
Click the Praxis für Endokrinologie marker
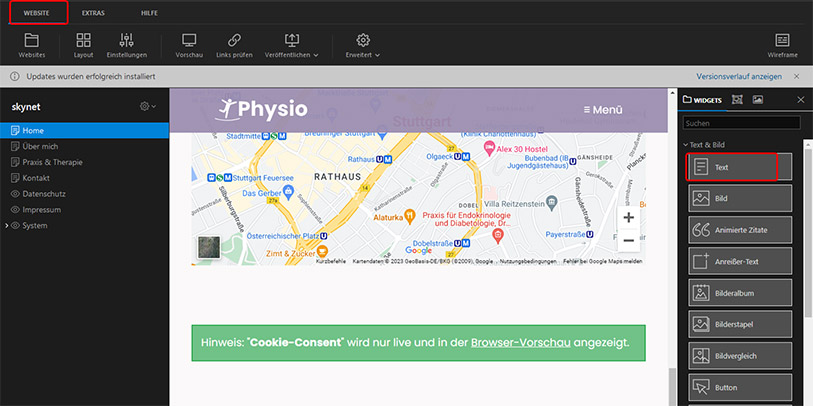tap(497, 236)
